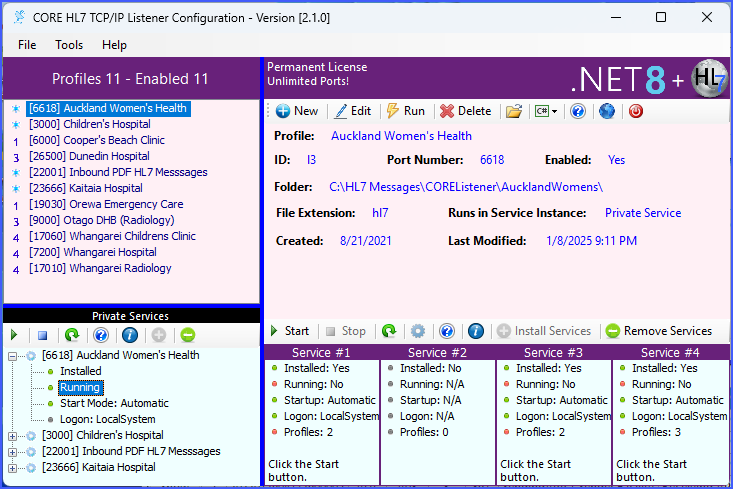Refresh the Private Services list
Screen dimensions: 733x489
point(72,335)
